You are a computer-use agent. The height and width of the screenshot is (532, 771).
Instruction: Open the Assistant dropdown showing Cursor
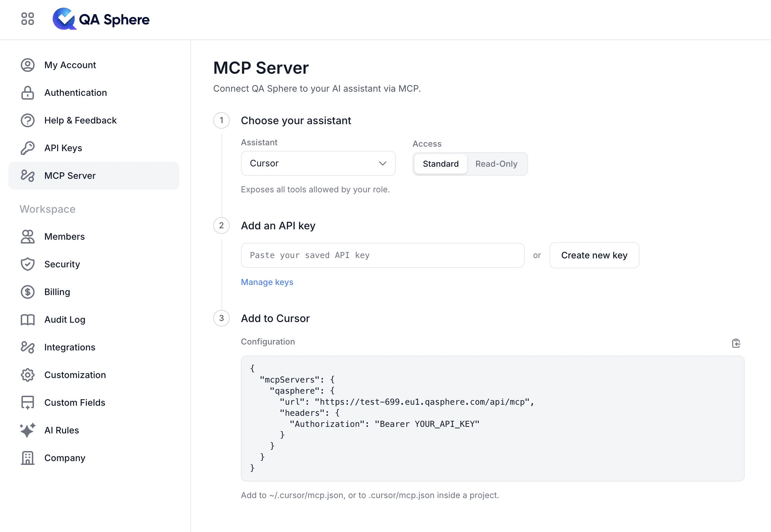click(x=318, y=163)
